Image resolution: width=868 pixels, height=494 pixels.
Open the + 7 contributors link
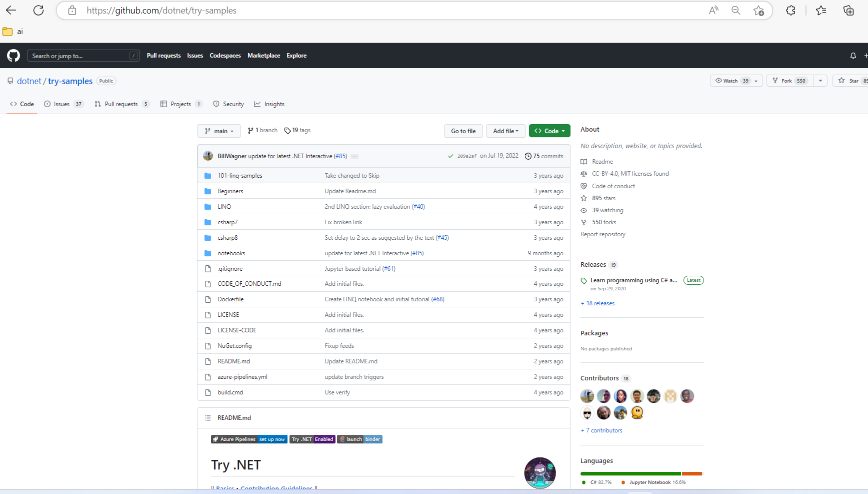tap(601, 430)
